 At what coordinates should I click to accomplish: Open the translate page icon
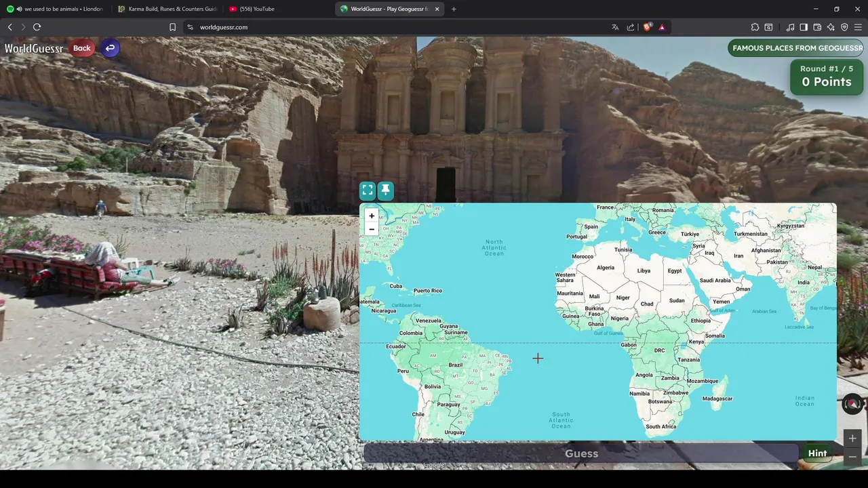(x=615, y=27)
